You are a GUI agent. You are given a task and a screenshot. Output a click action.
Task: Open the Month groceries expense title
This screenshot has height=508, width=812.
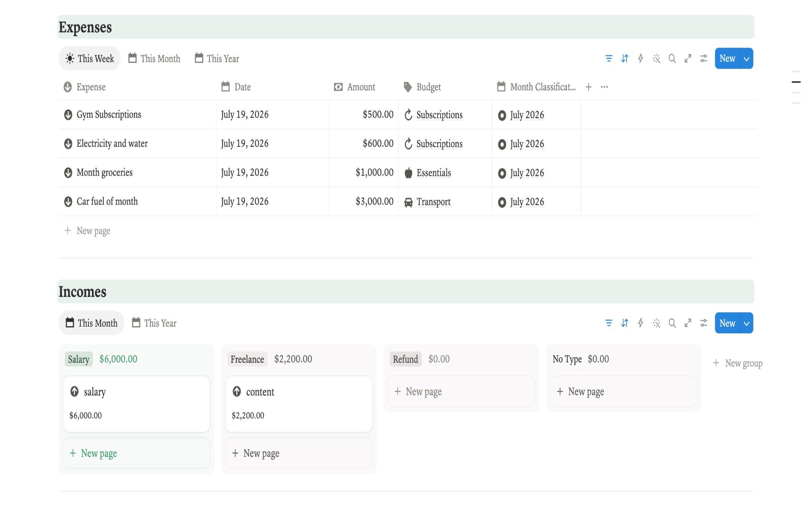[105, 173]
